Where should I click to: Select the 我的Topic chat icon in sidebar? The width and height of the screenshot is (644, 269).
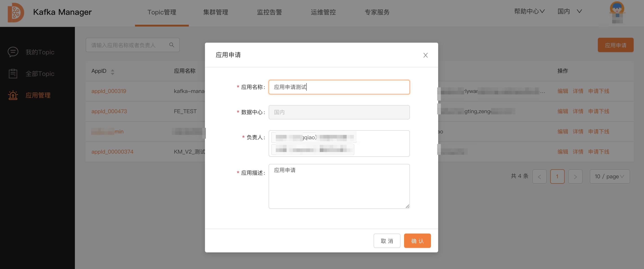point(13,52)
